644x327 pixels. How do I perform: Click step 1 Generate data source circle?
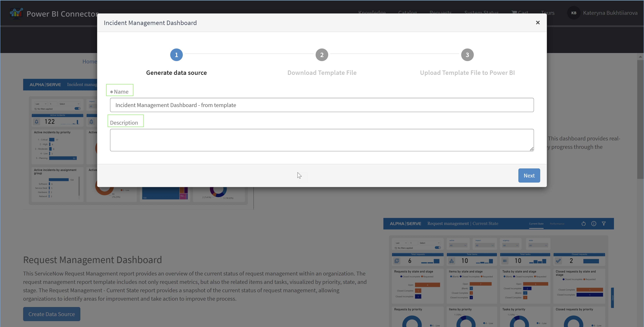pos(176,55)
